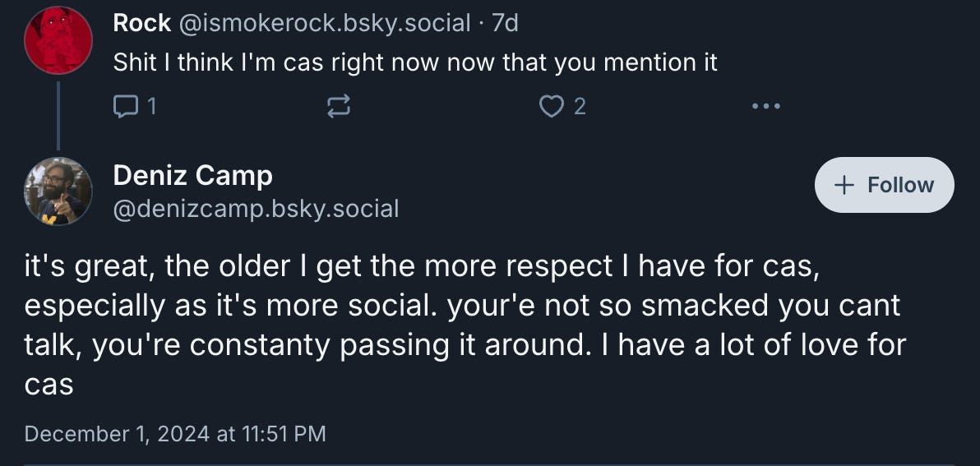
Task: Click the 7d timestamp on Rock's post
Action: click(x=505, y=23)
